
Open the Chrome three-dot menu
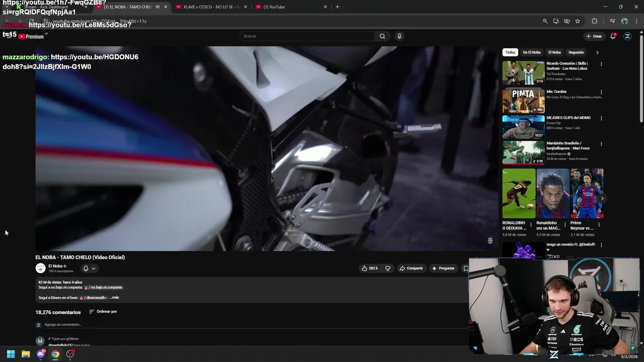pyautogui.click(x=636, y=21)
